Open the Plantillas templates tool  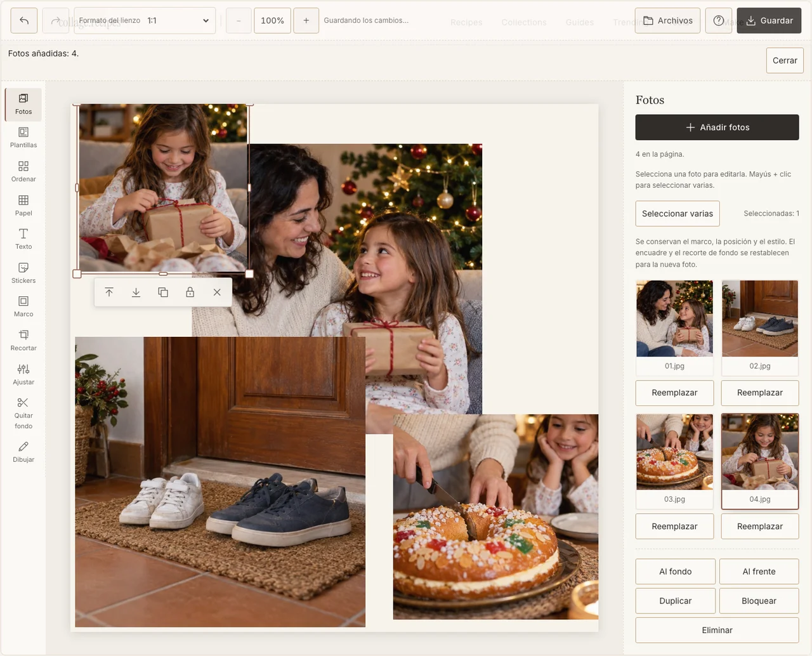[x=23, y=138]
